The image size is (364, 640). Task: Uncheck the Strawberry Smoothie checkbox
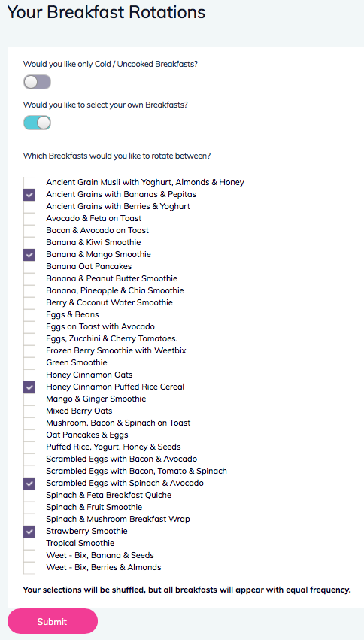(29, 532)
